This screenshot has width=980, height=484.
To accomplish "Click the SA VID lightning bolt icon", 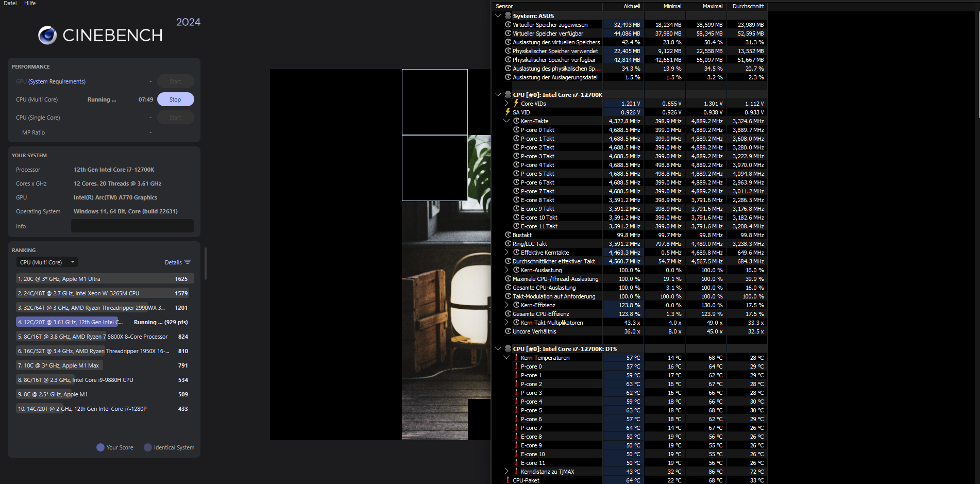I will point(508,112).
